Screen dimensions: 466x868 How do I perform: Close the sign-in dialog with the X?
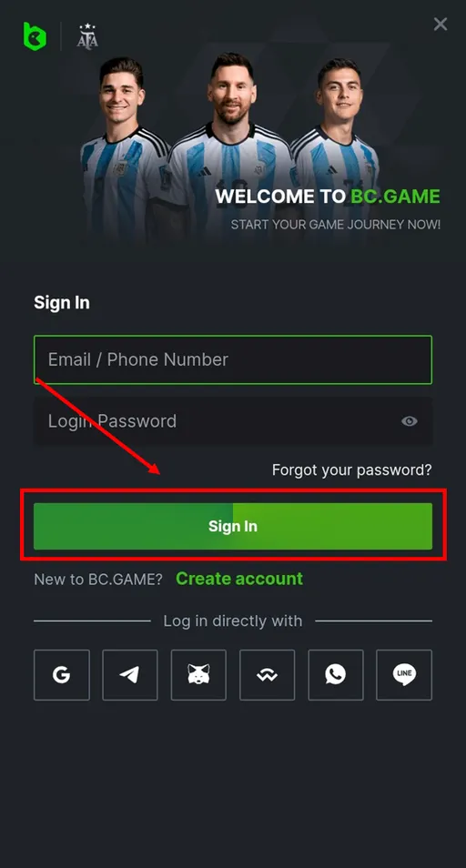pyautogui.click(x=440, y=24)
